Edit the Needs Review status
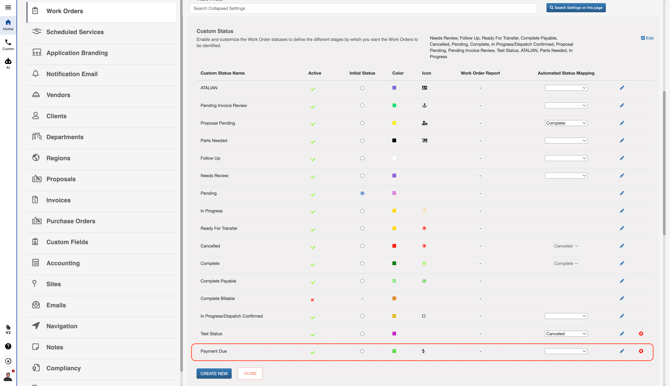This screenshot has width=670, height=386. (622, 175)
